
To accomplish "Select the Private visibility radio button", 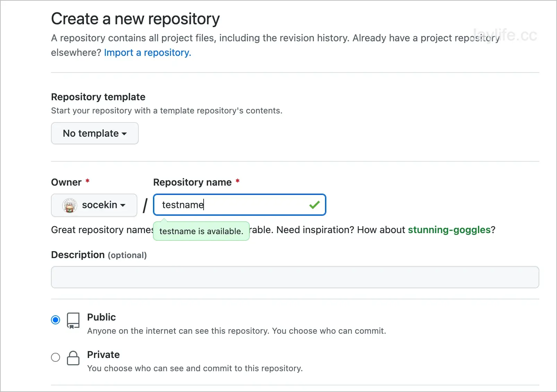I will 55,357.
